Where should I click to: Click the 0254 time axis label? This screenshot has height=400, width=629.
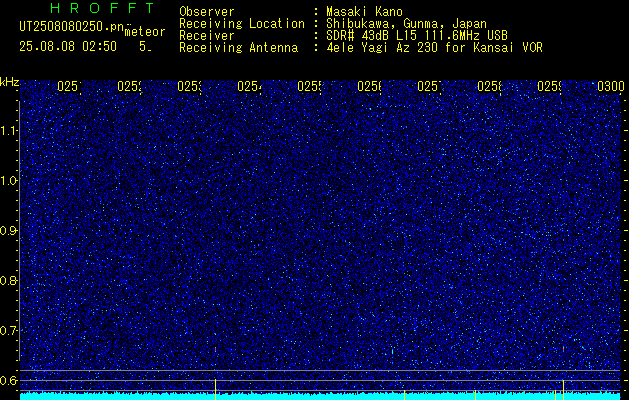pos(249,86)
